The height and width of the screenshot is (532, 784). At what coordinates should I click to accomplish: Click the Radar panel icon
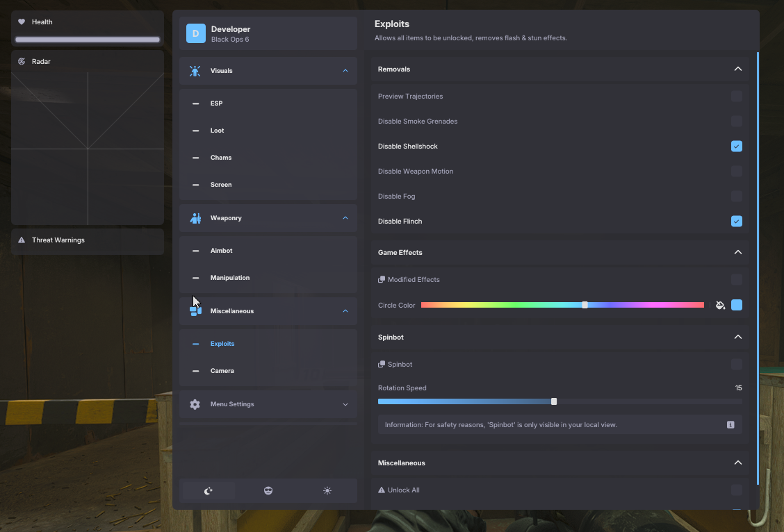tap(22, 62)
